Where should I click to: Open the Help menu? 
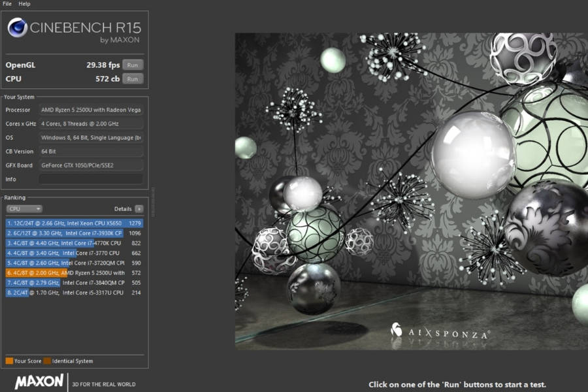[24, 3]
